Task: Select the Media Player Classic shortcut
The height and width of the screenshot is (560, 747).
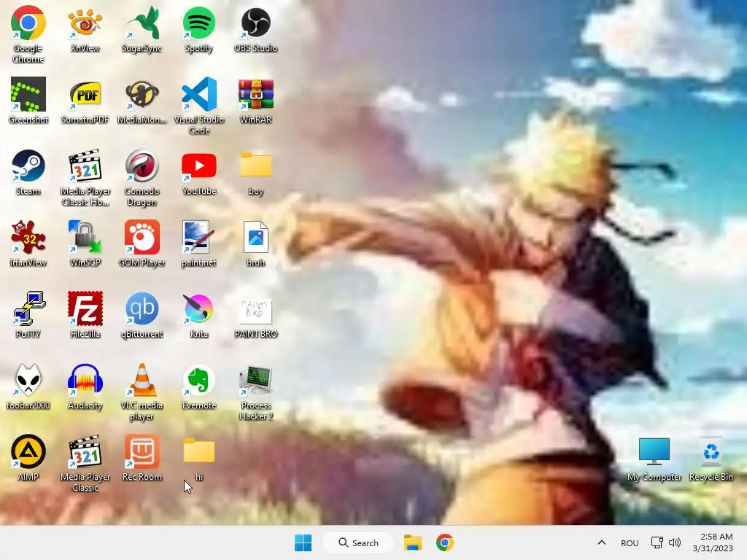Action: click(x=85, y=451)
